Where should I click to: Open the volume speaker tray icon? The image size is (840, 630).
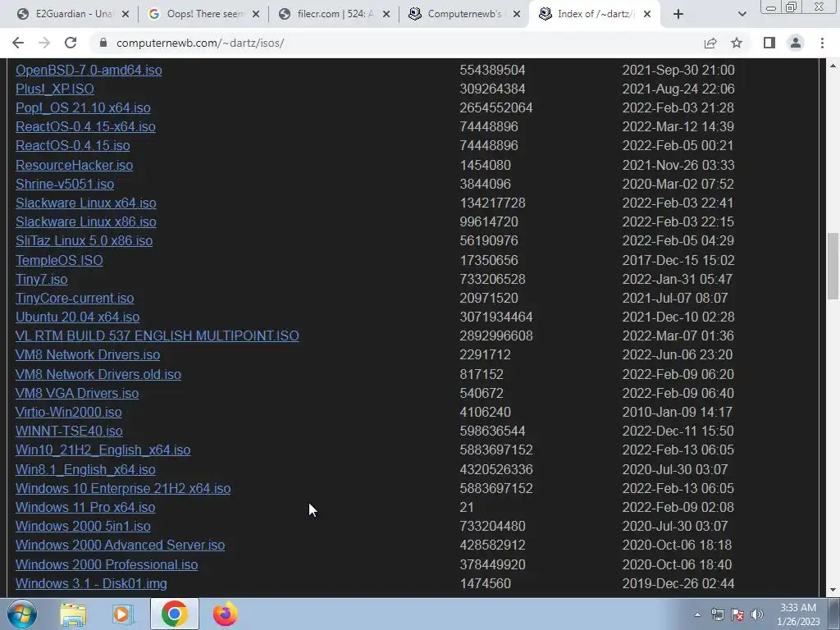click(757, 614)
